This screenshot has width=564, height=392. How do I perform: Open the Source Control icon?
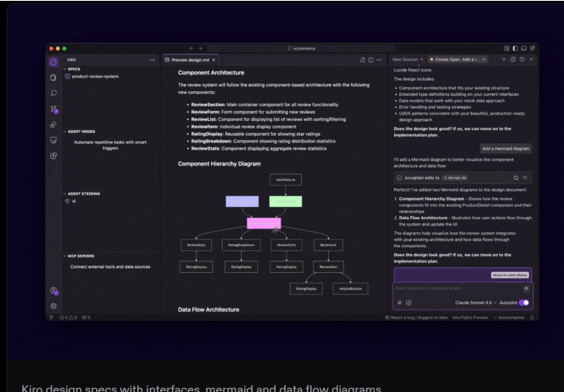pyautogui.click(x=54, y=110)
